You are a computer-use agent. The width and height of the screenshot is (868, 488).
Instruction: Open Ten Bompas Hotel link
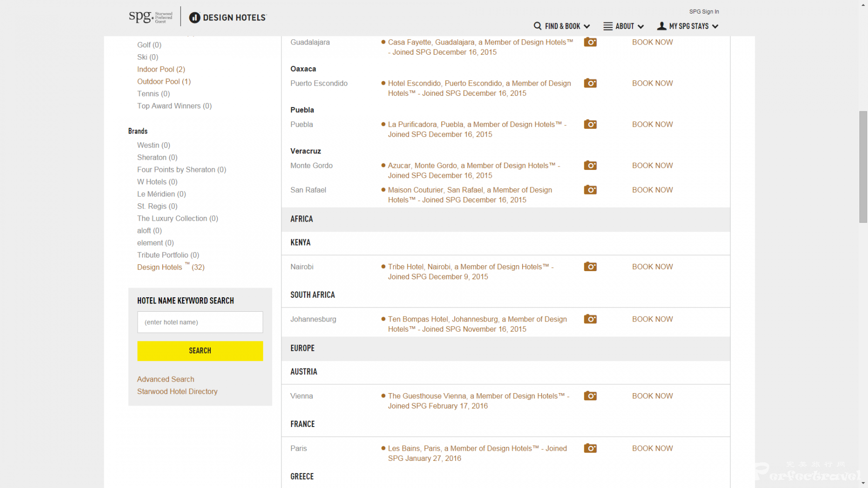478,324
